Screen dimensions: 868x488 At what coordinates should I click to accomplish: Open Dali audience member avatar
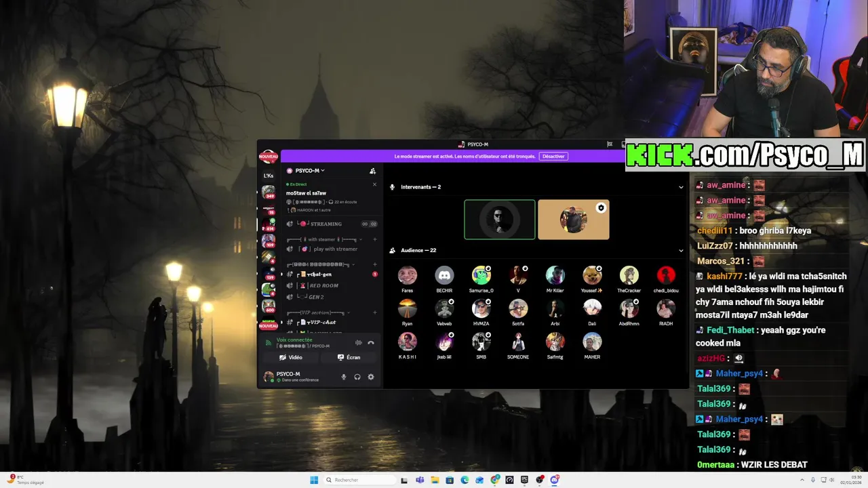(592, 308)
